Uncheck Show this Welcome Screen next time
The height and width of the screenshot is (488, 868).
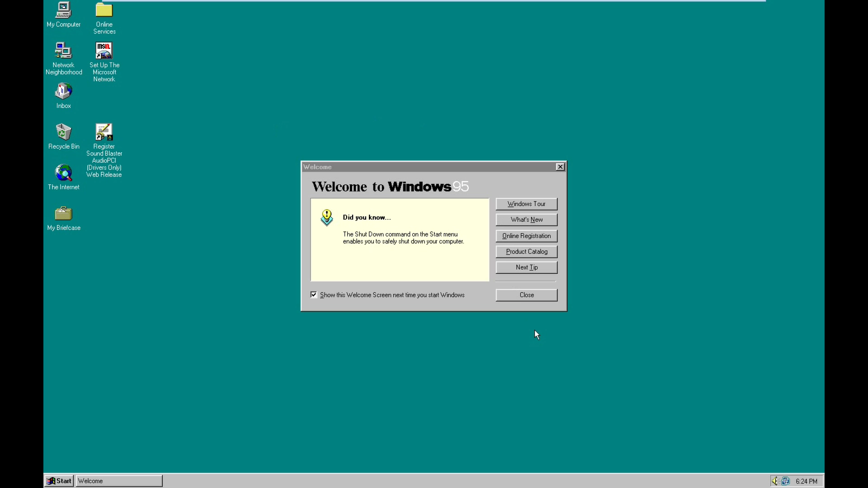coord(313,295)
